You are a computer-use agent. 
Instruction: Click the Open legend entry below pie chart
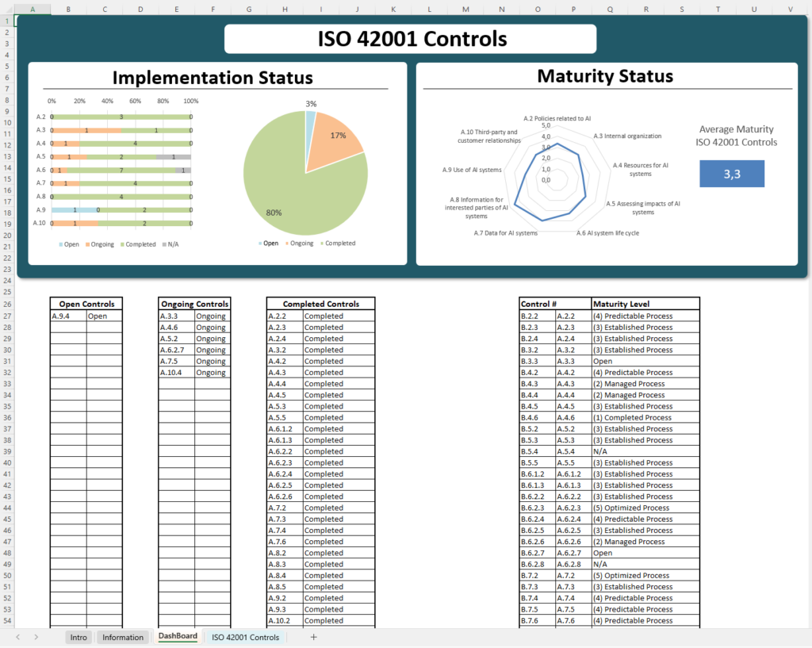click(270, 243)
